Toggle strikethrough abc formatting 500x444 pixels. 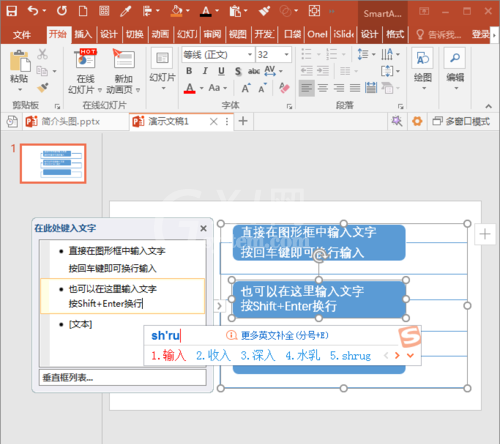pyautogui.click(x=254, y=71)
